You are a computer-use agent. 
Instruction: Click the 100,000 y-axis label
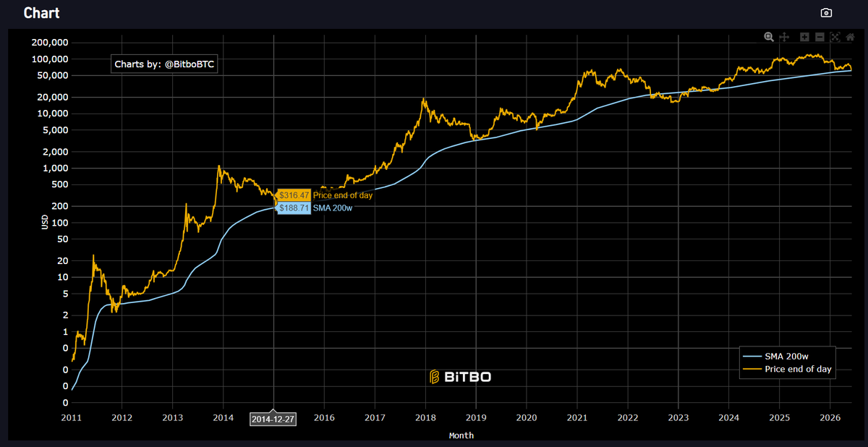point(50,59)
